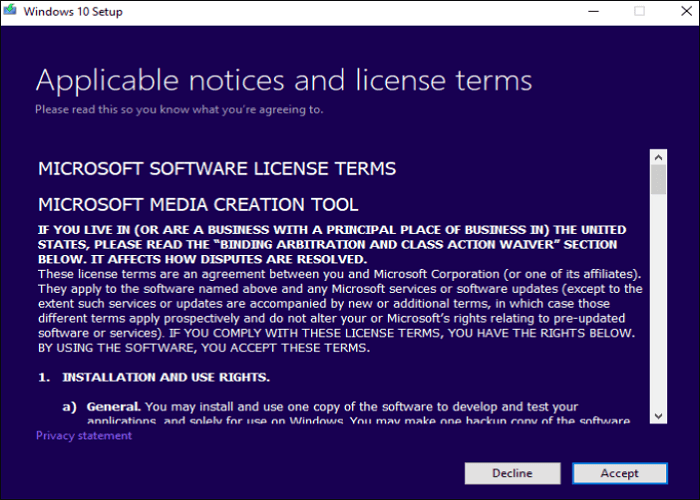Click 'MICROSOFT MEDIA CREATION TOOL' heading
Screen dimensions: 700x500
point(198,204)
